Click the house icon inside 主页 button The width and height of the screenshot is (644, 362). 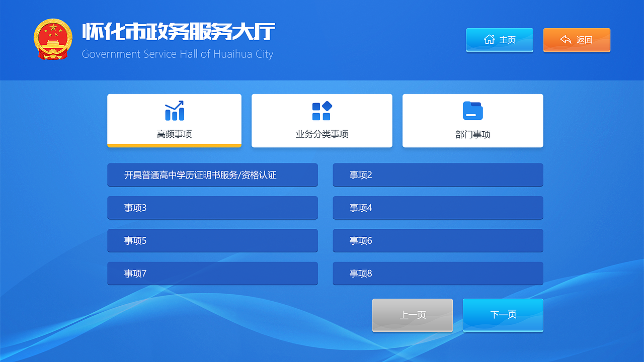490,40
